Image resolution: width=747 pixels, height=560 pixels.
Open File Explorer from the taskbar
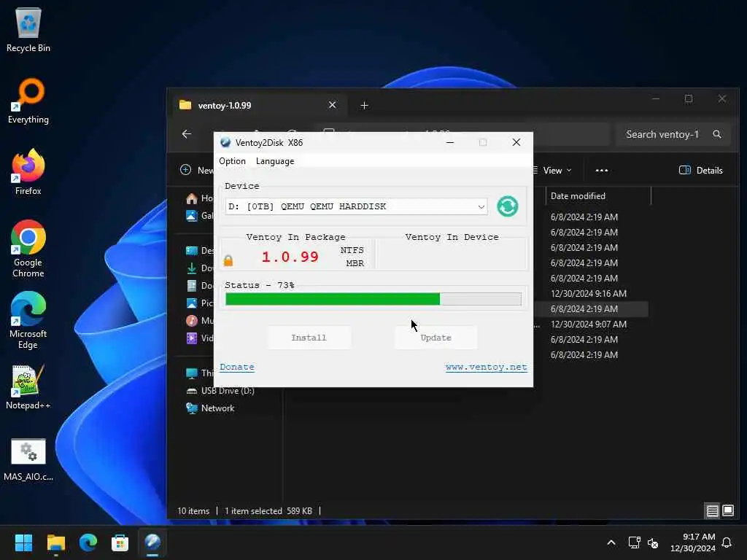[x=55, y=542]
